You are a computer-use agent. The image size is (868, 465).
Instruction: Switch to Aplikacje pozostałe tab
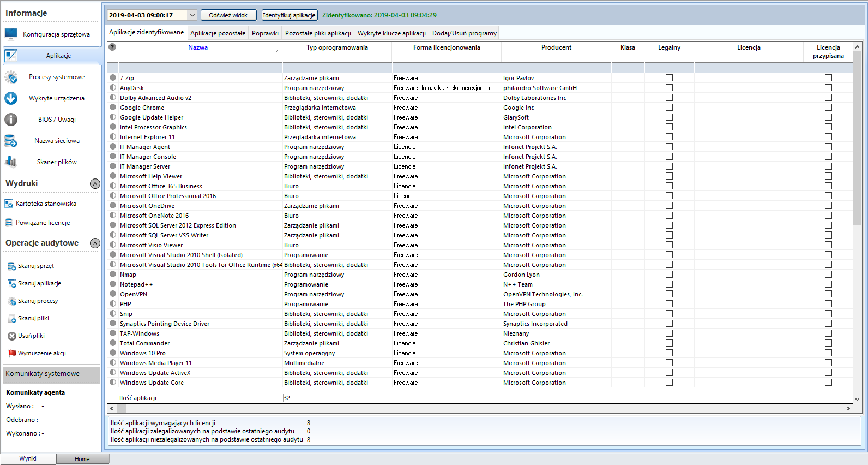tap(218, 33)
